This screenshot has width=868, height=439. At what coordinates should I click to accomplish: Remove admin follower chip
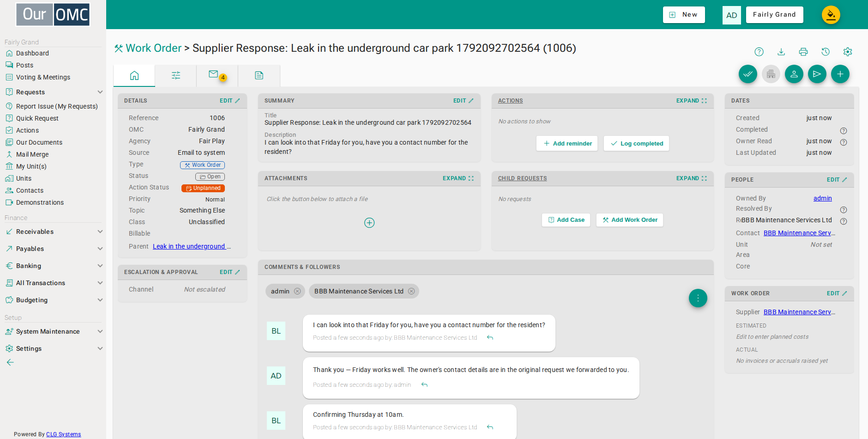pos(297,291)
